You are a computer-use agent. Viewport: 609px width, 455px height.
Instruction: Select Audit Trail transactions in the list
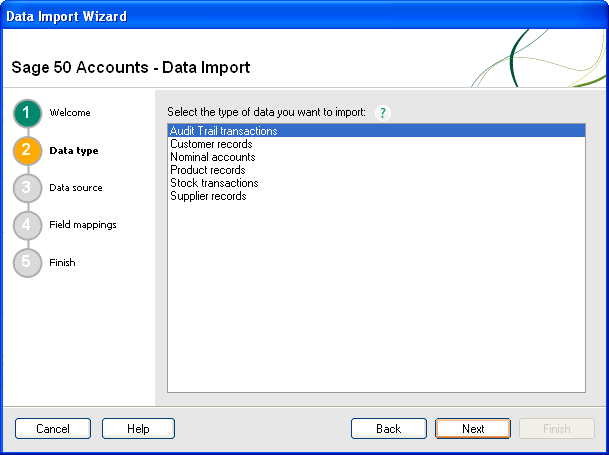click(223, 131)
